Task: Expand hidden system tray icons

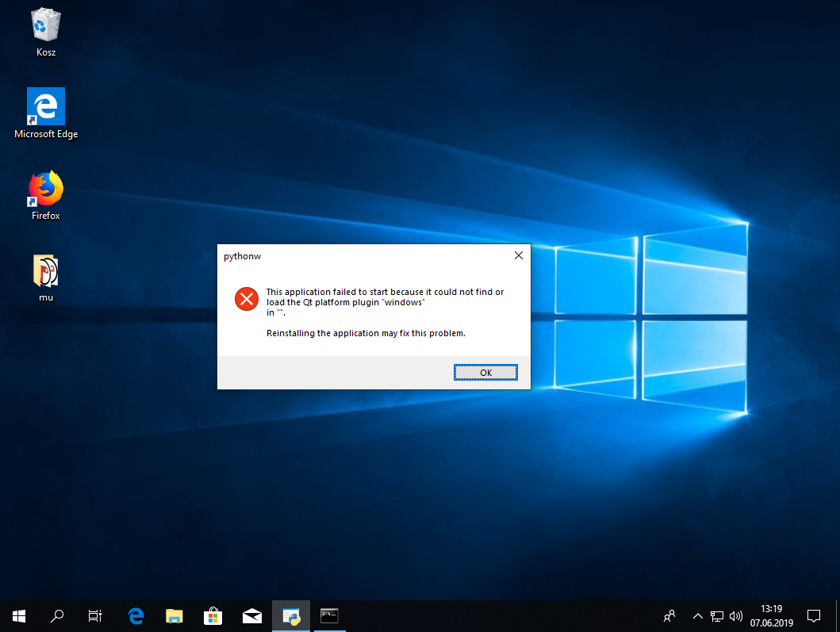Action: [x=697, y=616]
